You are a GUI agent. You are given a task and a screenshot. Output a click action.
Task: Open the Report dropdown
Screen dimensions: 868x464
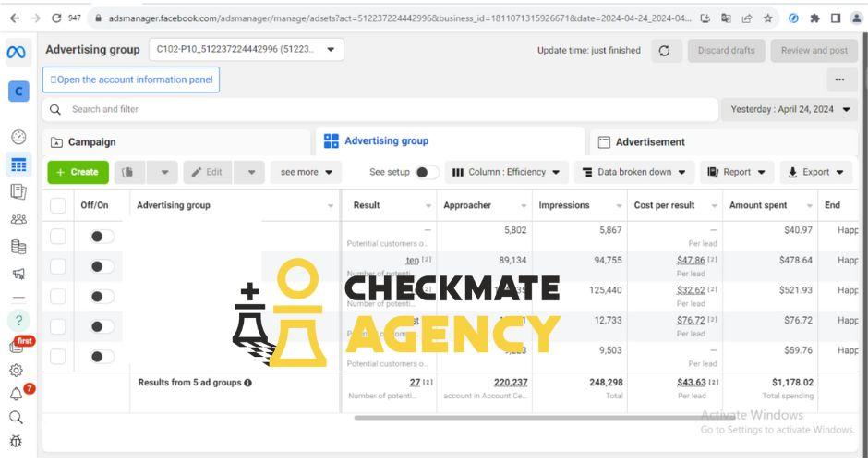(x=736, y=173)
